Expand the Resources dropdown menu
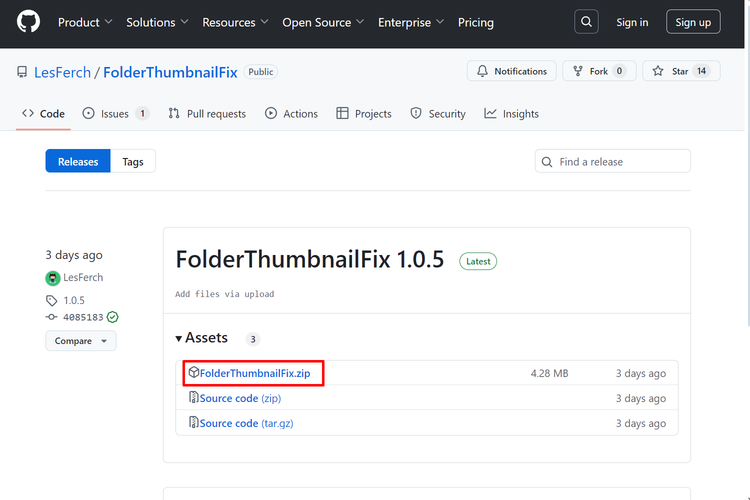This screenshot has width=750, height=500. pos(235,22)
